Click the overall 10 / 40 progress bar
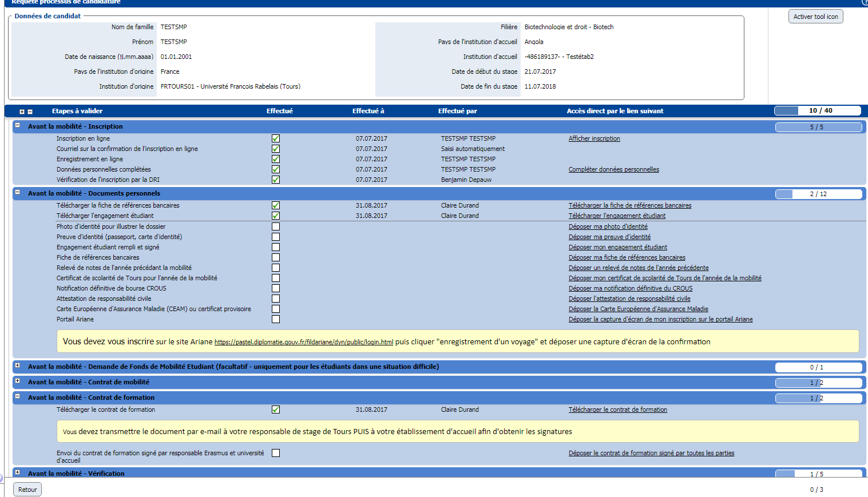The image size is (868, 497). pos(818,111)
